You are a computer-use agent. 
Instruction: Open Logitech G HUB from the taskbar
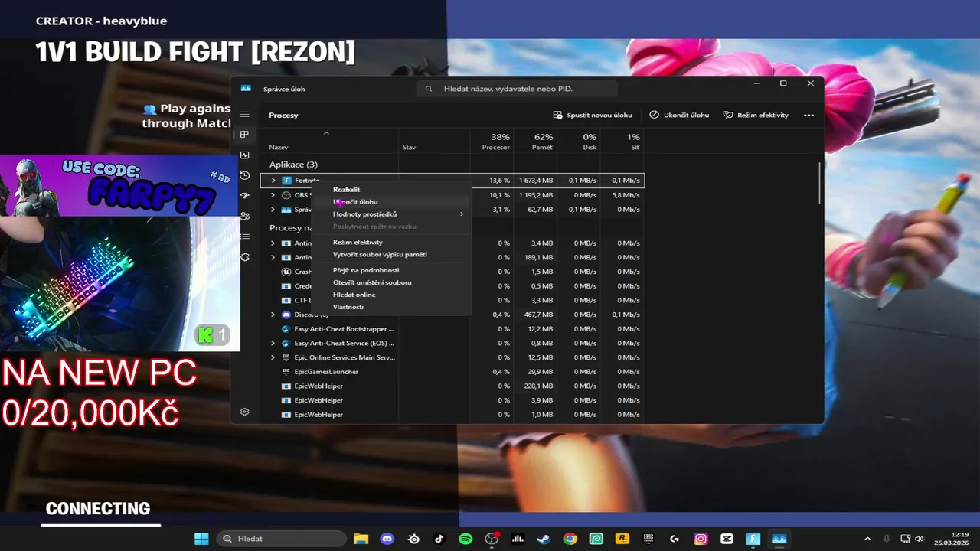point(675,539)
